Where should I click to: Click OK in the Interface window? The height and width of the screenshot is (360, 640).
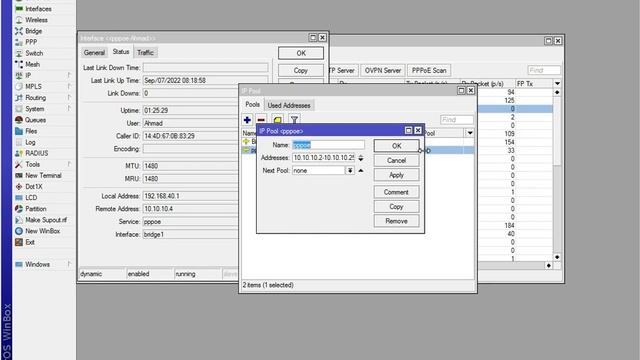click(301, 53)
